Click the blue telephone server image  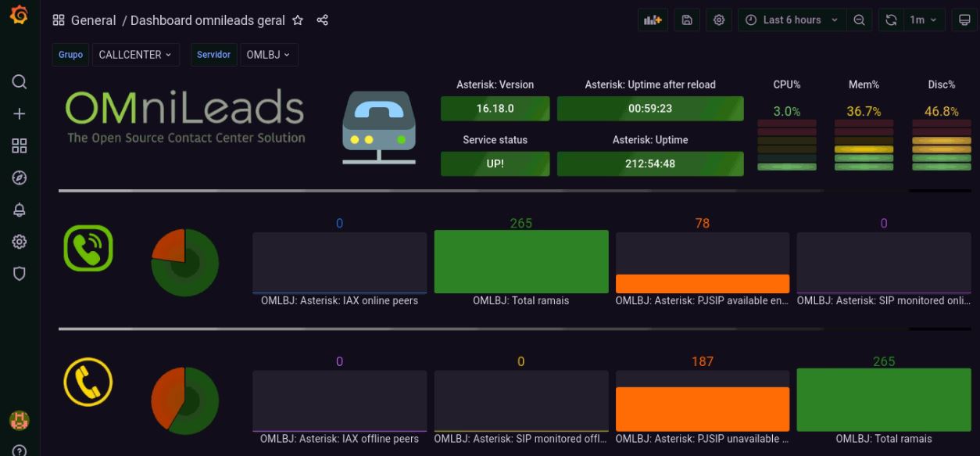[x=379, y=127]
